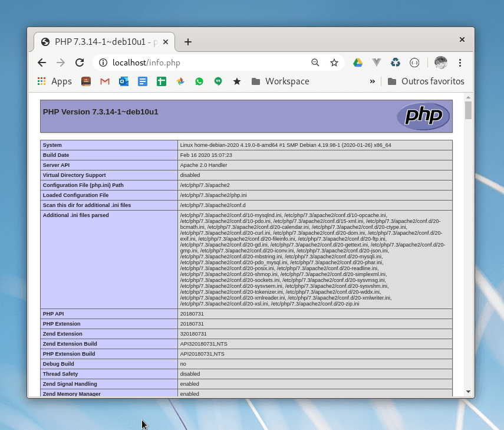Image resolution: width=504 pixels, height=430 pixels.
Task: Click the green recycle extension icon
Action: click(x=396, y=63)
